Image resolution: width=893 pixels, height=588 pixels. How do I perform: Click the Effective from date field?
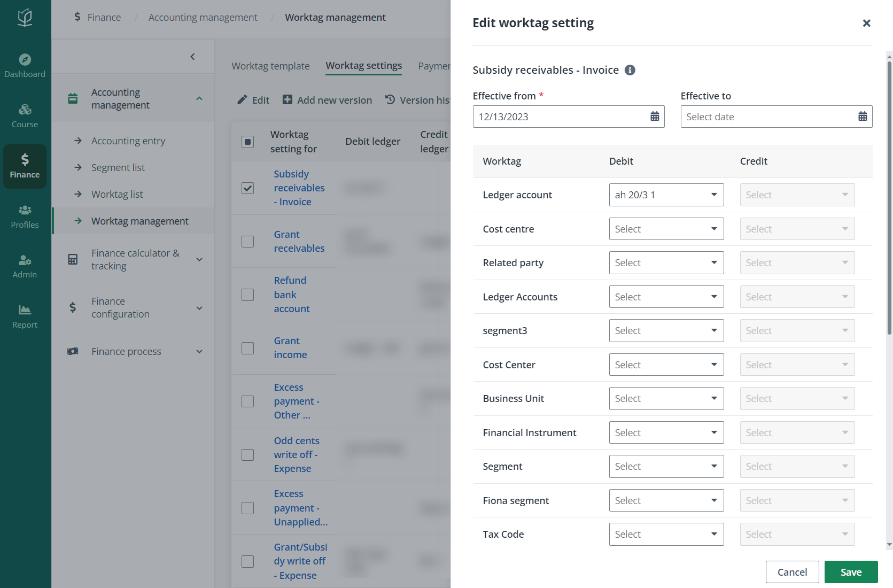tap(569, 117)
